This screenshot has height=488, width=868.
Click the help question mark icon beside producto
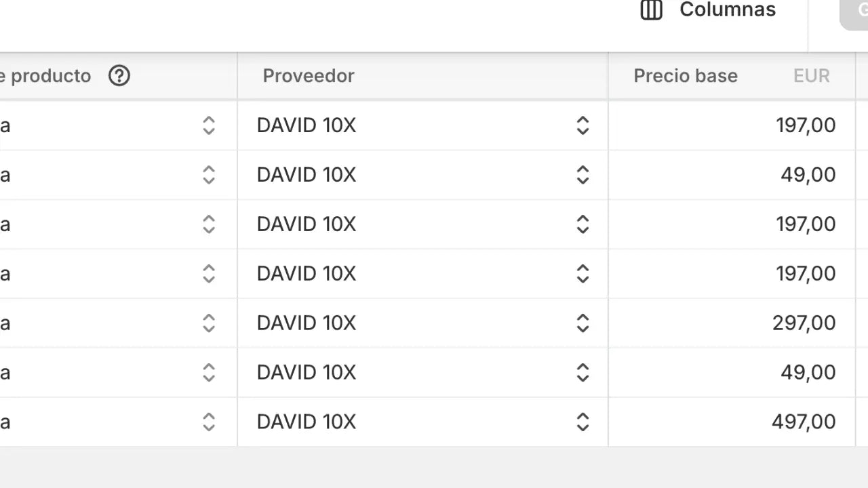tap(119, 76)
